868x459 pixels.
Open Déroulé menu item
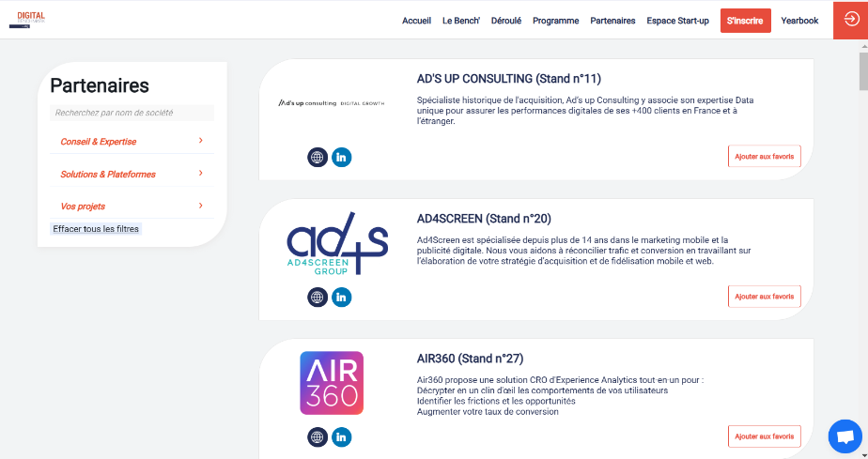coord(506,21)
